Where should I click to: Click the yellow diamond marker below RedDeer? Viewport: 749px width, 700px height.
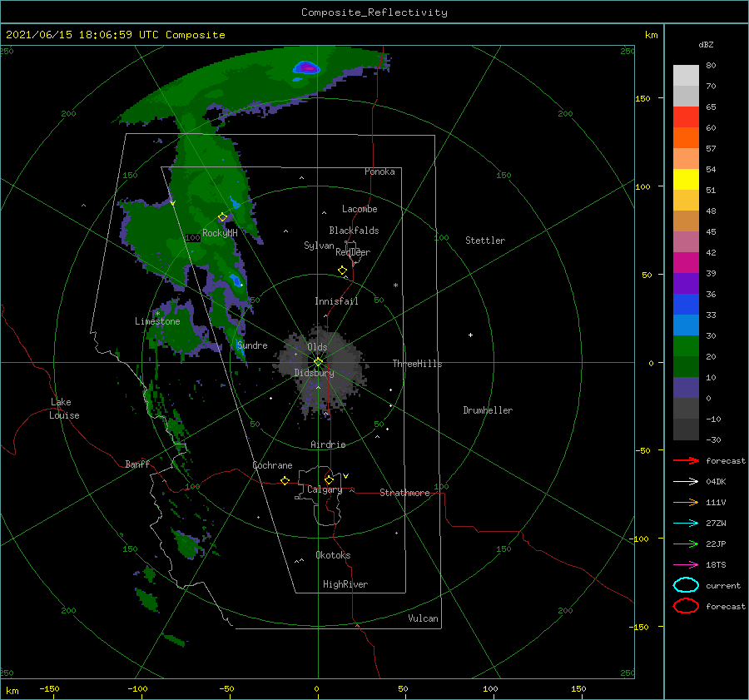tap(342, 271)
